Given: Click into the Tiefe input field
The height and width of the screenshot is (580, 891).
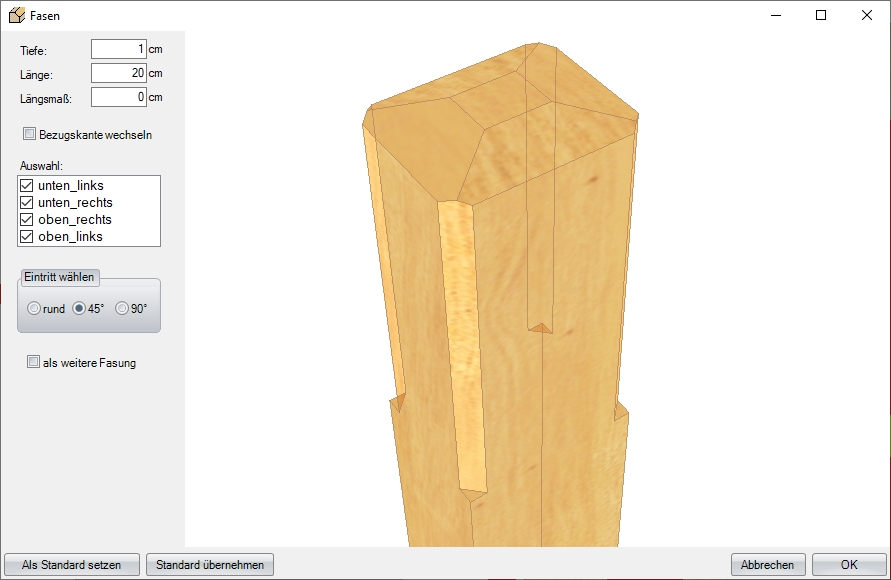Looking at the screenshot, I should click(118, 49).
